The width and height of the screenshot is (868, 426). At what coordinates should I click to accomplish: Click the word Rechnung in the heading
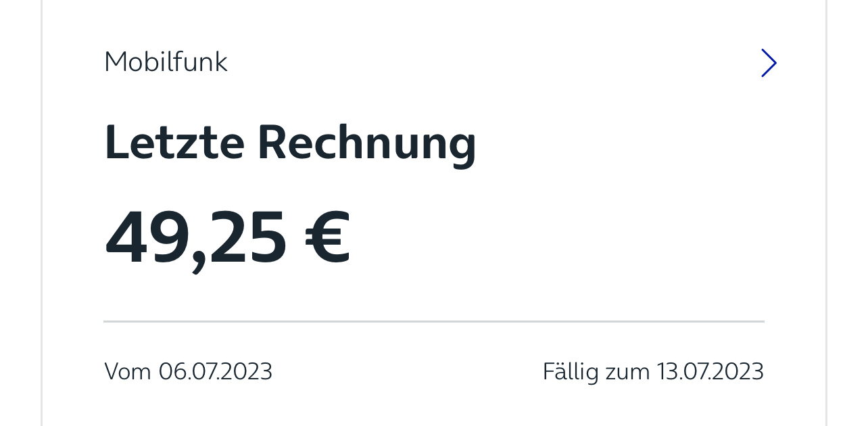coord(367,144)
